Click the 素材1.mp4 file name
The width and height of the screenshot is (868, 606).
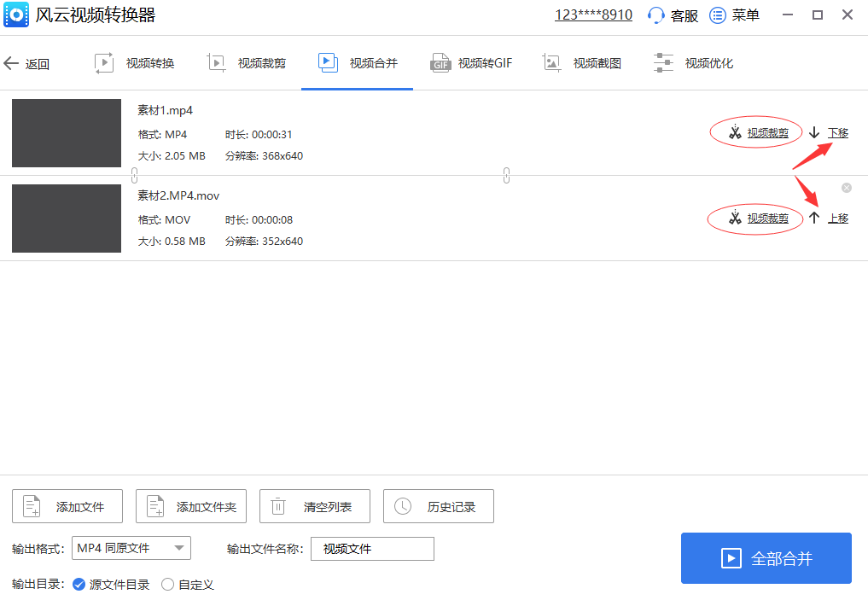tap(165, 110)
